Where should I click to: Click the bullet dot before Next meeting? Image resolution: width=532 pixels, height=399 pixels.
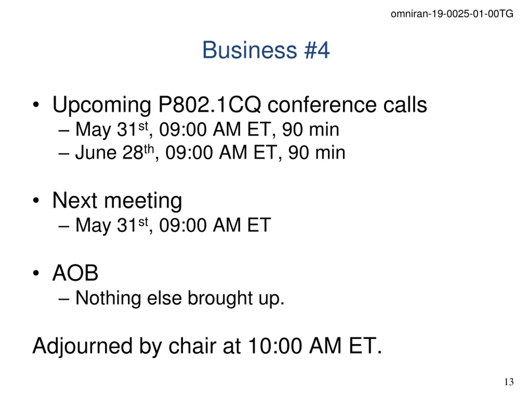pos(36,201)
